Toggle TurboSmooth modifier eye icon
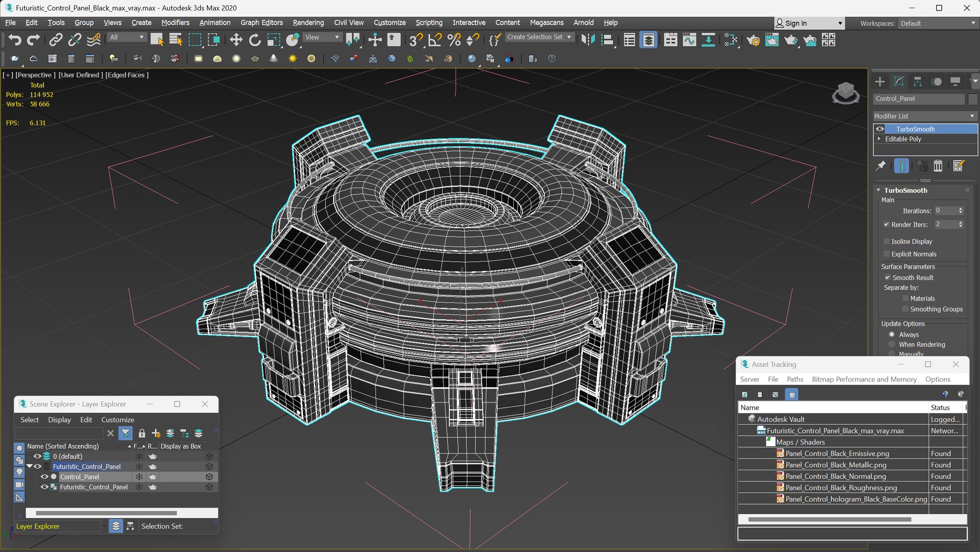Image resolution: width=980 pixels, height=552 pixels. tap(880, 129)
